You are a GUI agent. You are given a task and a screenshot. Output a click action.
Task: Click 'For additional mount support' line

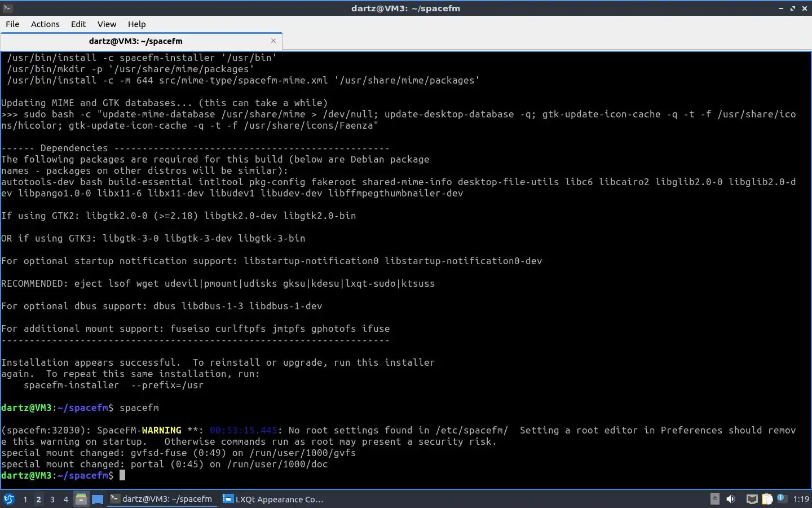[x=196, y=329]
